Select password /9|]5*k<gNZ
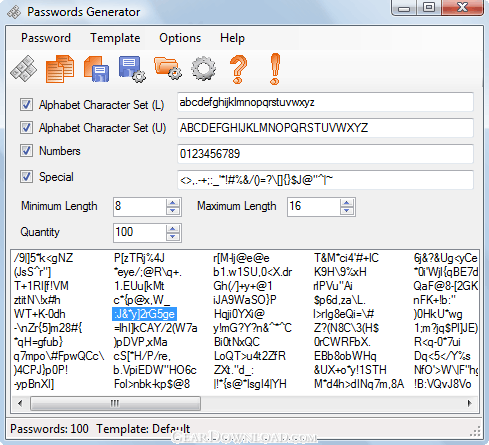The image size is (489, 445). pyautogui.click(x=44, y=258)
